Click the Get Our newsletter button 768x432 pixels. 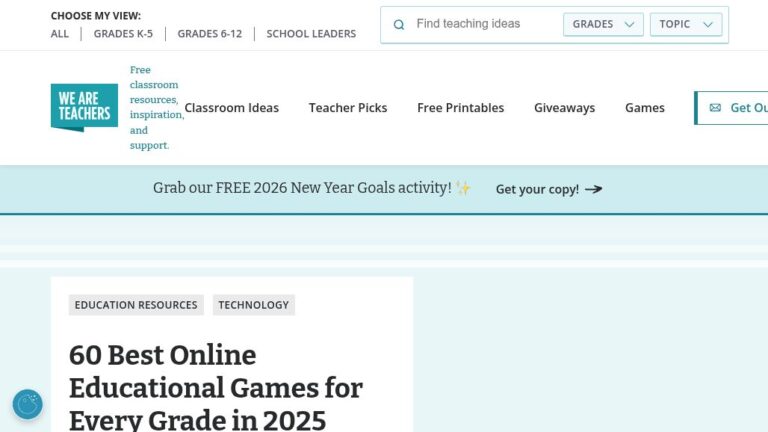tap(731, 108)
